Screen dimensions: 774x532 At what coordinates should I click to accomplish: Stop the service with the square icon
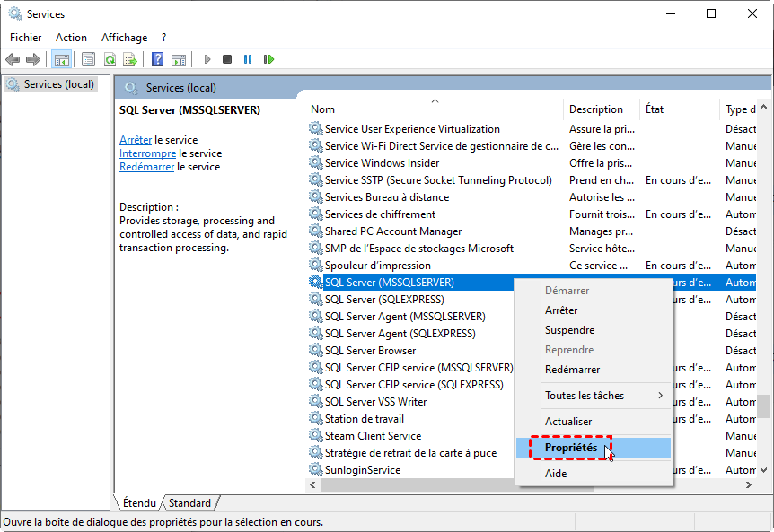point(227,59)
